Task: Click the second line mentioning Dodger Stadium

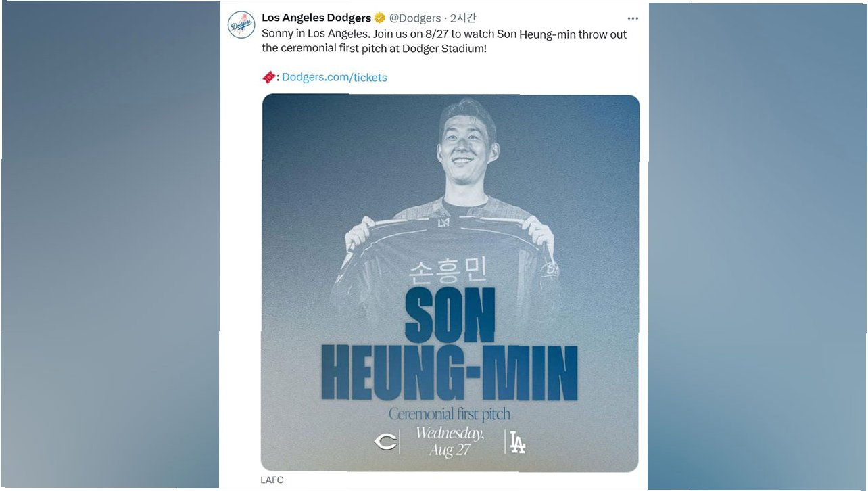Action: click(374, 49)
